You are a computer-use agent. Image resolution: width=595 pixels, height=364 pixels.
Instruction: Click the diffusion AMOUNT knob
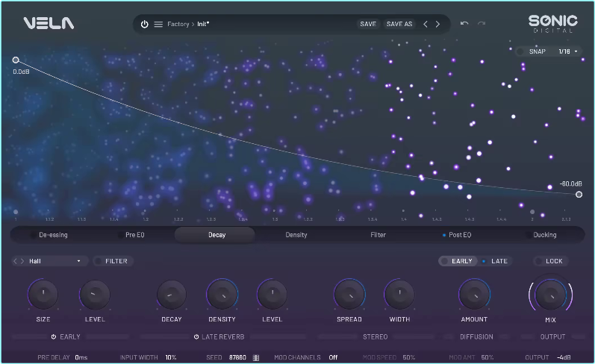click(x=474, y=295)
